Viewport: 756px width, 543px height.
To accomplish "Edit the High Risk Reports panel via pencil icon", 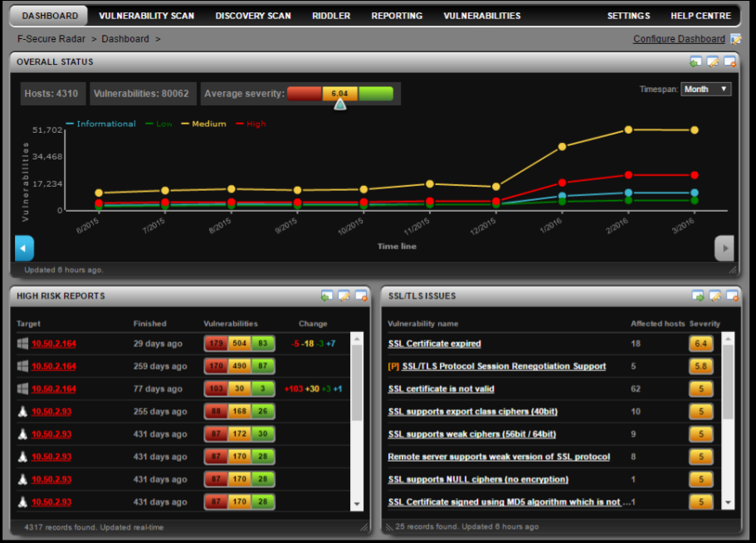I will point(344,296).
